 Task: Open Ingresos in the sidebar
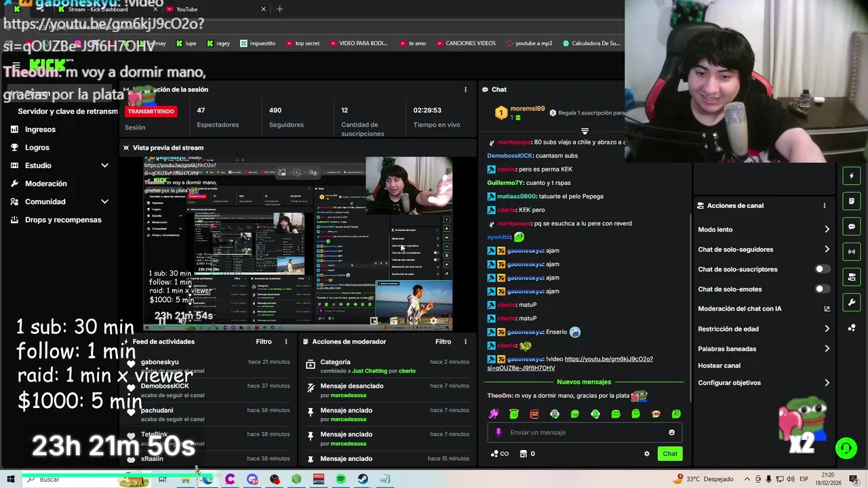click(x=40, y=129)
